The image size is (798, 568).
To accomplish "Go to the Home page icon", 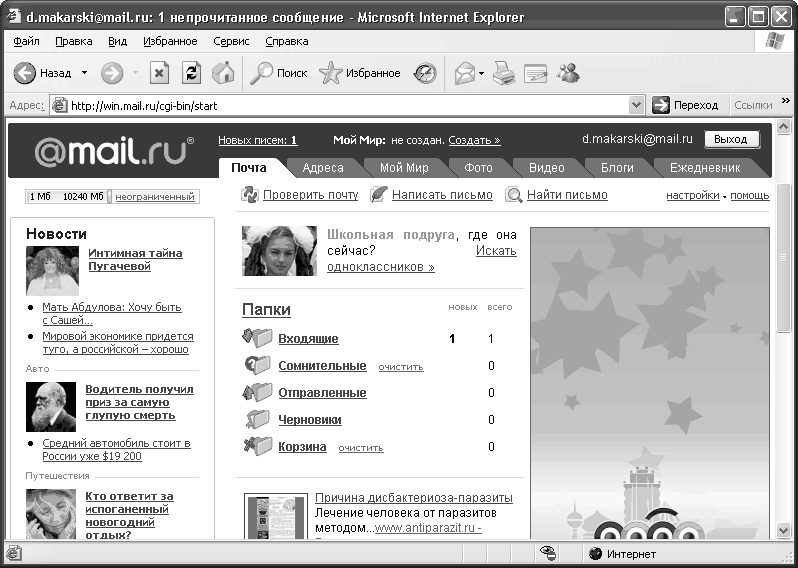I will 223,73.
